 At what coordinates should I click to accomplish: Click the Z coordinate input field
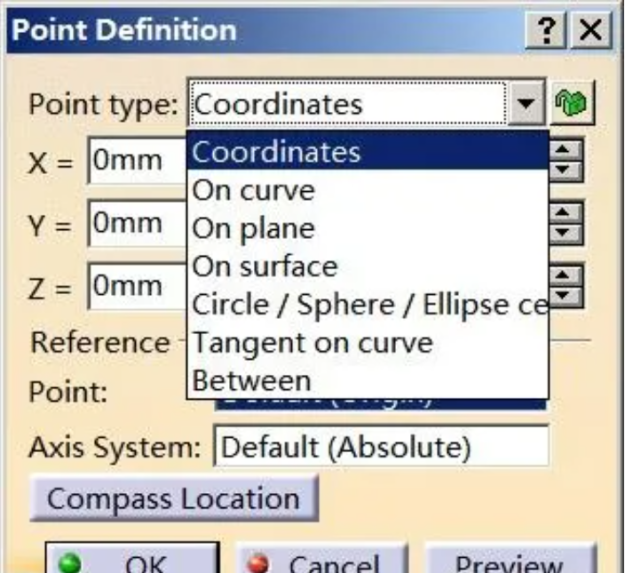tap(137, 287)
